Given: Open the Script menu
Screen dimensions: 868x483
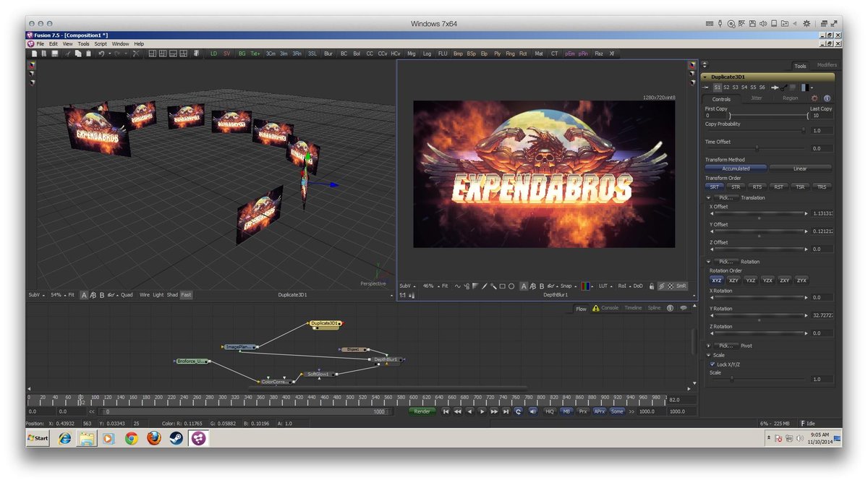Looking at the screenshot, I should point(100,44).
